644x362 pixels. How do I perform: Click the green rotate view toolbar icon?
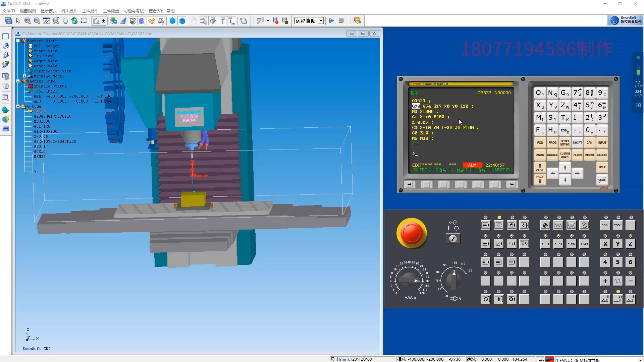pos(74,21)
